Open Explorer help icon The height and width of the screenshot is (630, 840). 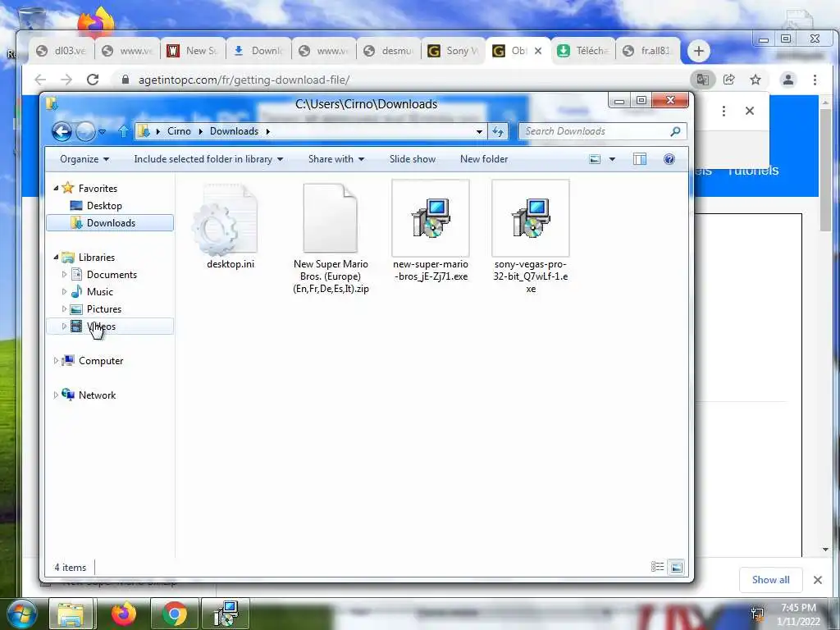(669, 159)
